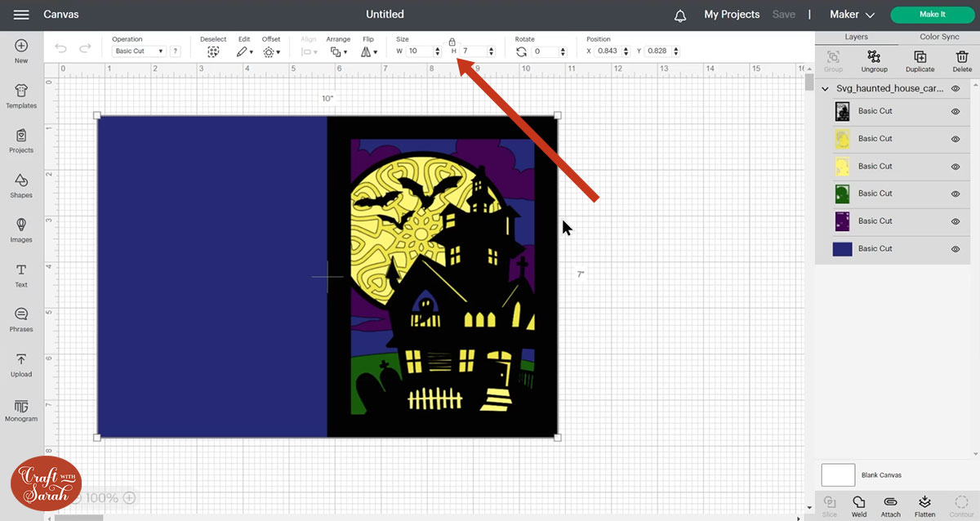This screenshot has height=521, width=980.
Task: Open the Maker machine selector dropdown
Action: point(852,15)
